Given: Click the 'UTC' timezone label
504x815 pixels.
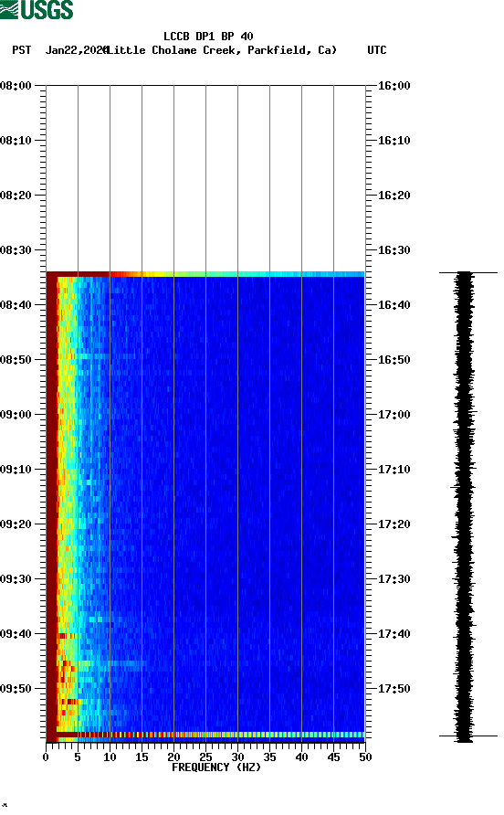Looking at the screenshot, I should tap(377, 50).
